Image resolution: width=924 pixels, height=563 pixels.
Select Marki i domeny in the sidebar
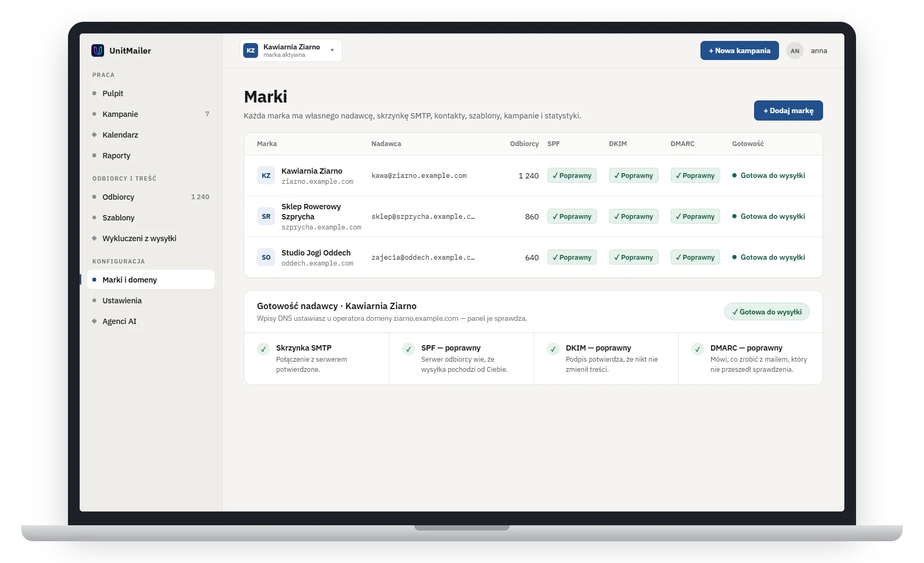[x=151, y=280]
